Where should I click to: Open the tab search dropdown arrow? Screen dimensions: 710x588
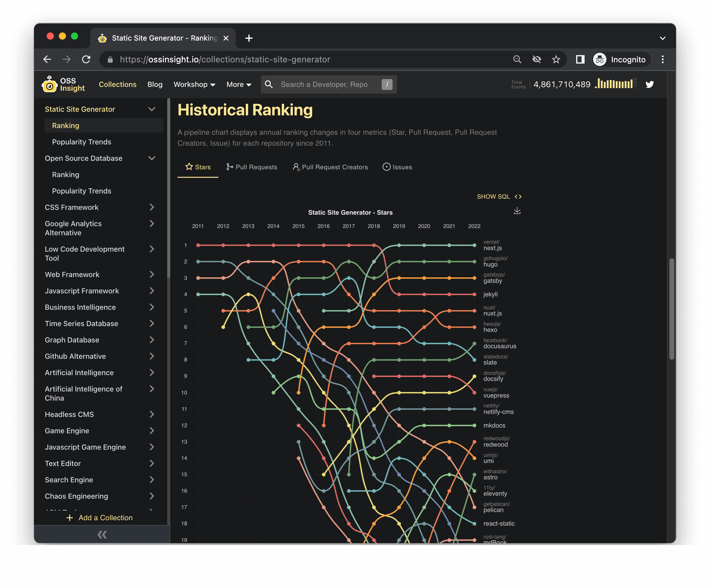[x=663, y=38]
